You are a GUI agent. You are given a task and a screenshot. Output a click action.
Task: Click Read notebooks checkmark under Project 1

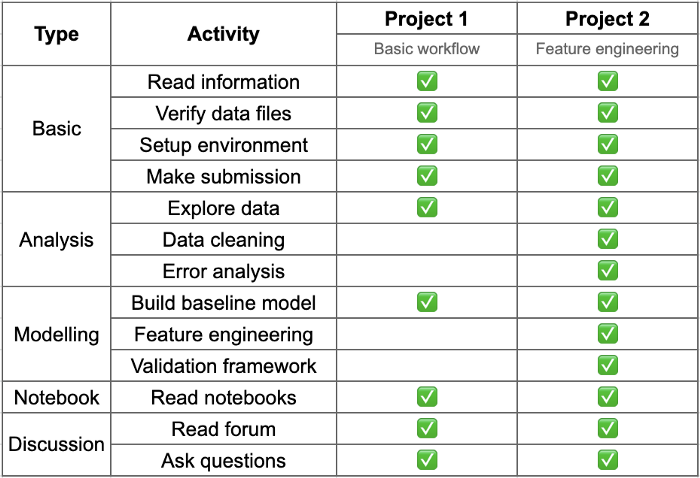point(427,397)
